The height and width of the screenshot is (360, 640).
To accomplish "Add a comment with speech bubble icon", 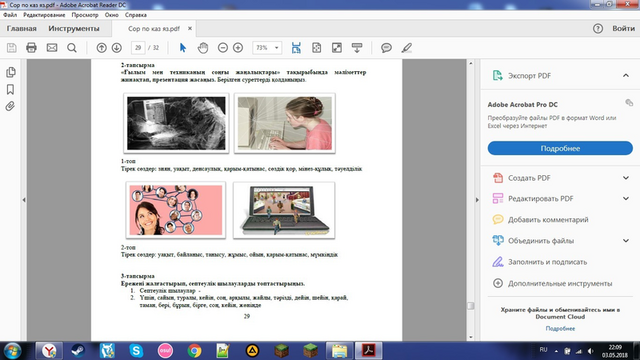I will click(x=386, y=48).
